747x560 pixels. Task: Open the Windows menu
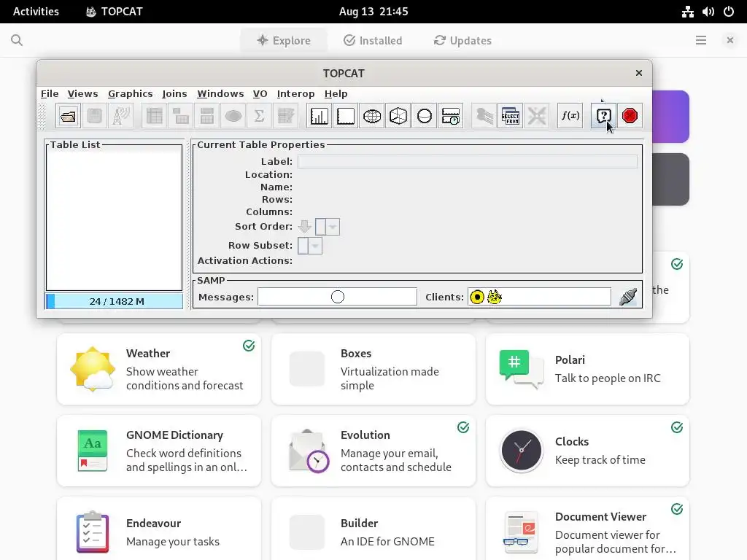220,94
